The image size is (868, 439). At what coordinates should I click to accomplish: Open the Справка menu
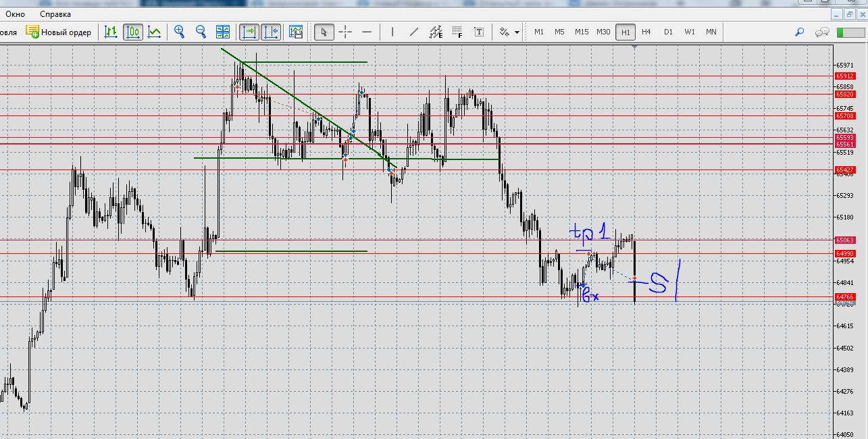(x=55, y=14)
